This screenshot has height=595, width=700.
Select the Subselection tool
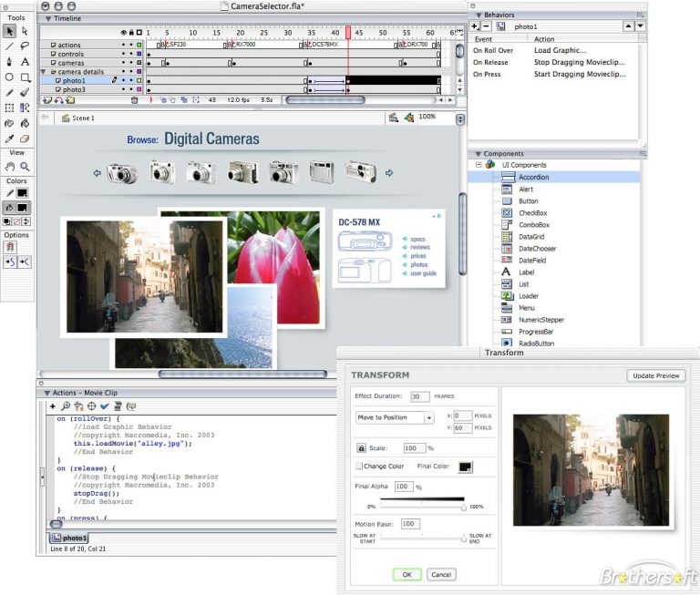pyautogui.click(x=25, y=31)
